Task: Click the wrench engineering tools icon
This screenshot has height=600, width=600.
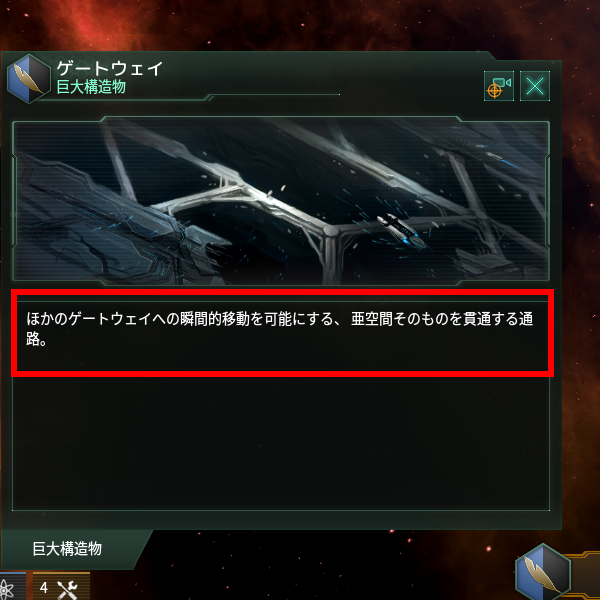Action: pos(67,590)
